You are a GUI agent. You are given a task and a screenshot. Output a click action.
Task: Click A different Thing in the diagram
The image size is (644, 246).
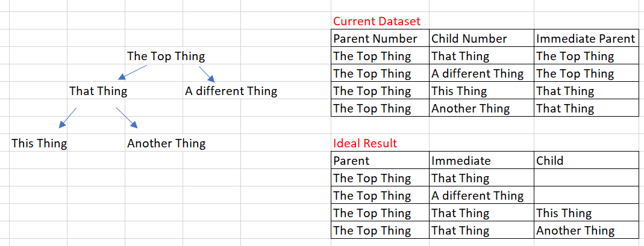pyautogui.click(x=231, y=91)
